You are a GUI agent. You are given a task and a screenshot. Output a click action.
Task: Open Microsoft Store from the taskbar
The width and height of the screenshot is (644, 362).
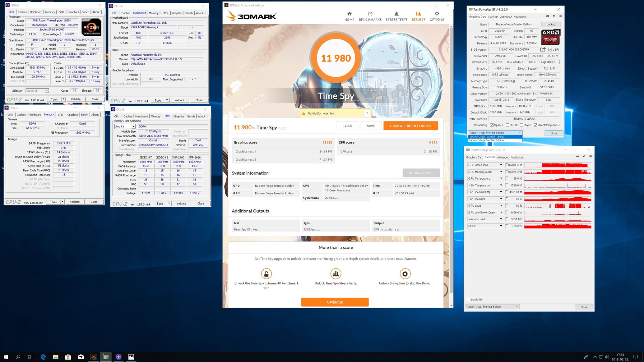68,357
